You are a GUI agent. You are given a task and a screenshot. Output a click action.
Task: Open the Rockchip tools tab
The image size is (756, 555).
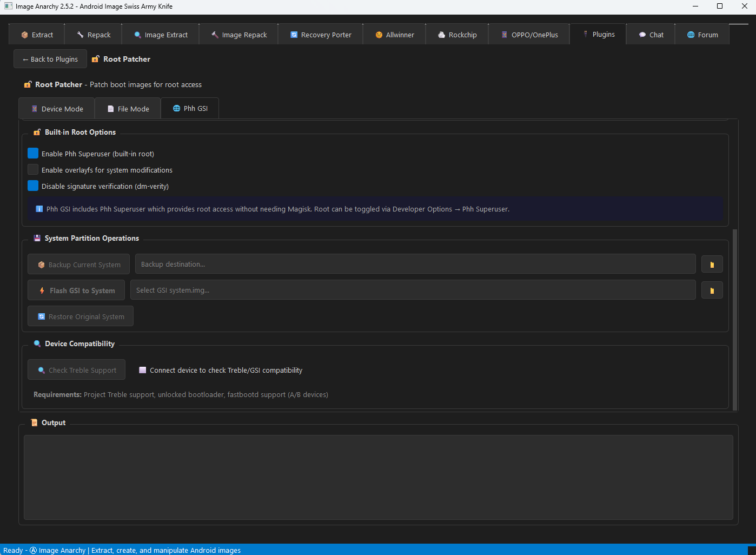(x=457, y=34)
